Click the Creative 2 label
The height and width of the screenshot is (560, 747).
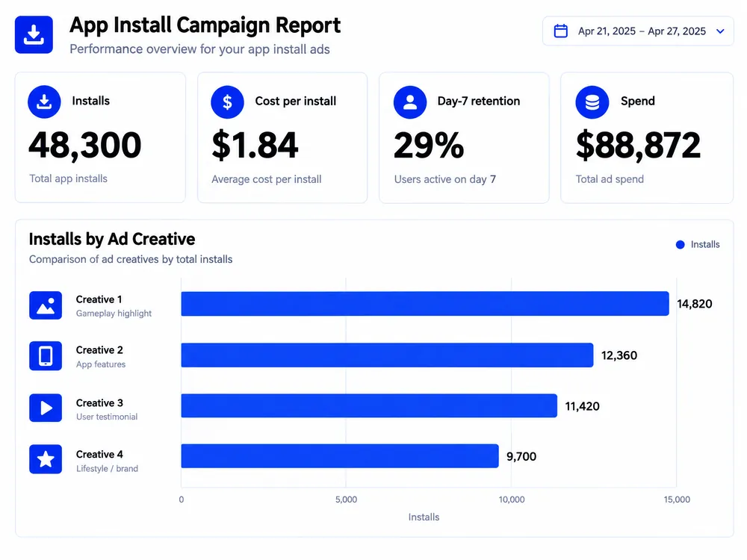pyautogui.click(x=99, y=350)
